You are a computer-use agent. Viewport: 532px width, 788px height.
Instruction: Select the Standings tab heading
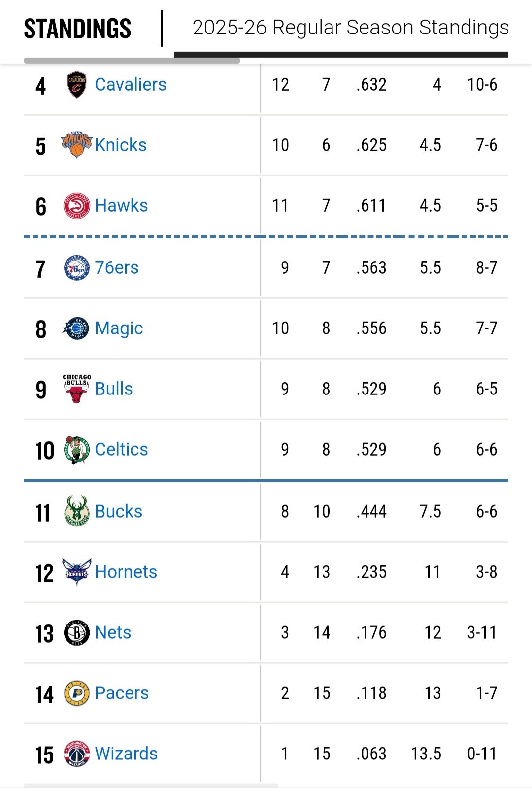[78, 29]
